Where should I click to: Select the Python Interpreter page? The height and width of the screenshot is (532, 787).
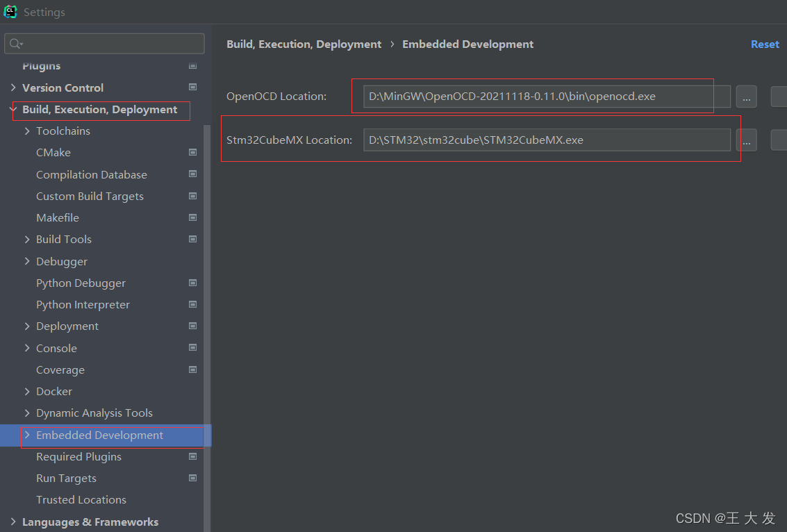point(83,305)
